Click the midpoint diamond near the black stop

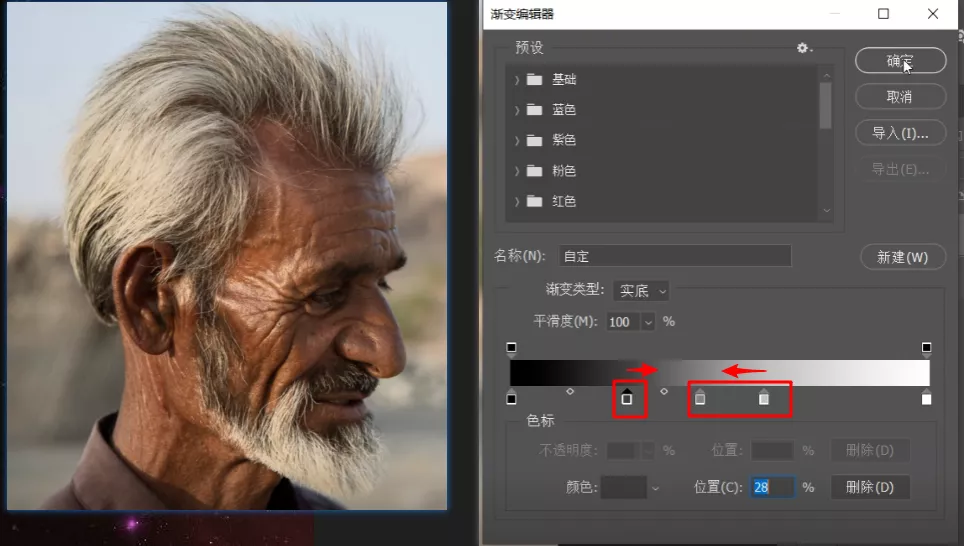(x=570, y=391)
